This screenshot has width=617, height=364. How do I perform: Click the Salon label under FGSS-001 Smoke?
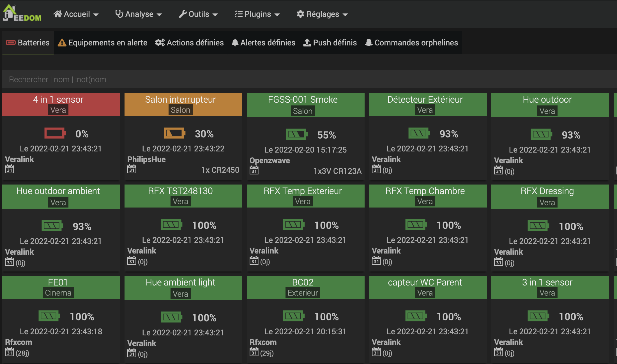(x=303, y=111)
